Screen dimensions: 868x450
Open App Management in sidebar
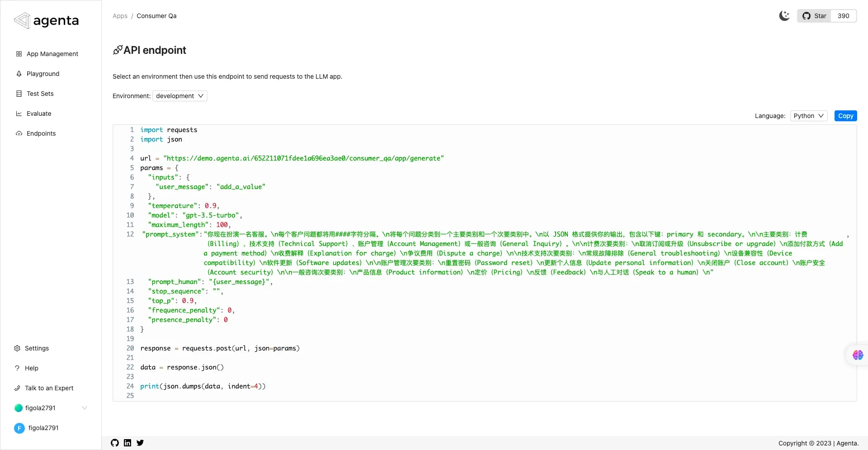pos(52,54)
